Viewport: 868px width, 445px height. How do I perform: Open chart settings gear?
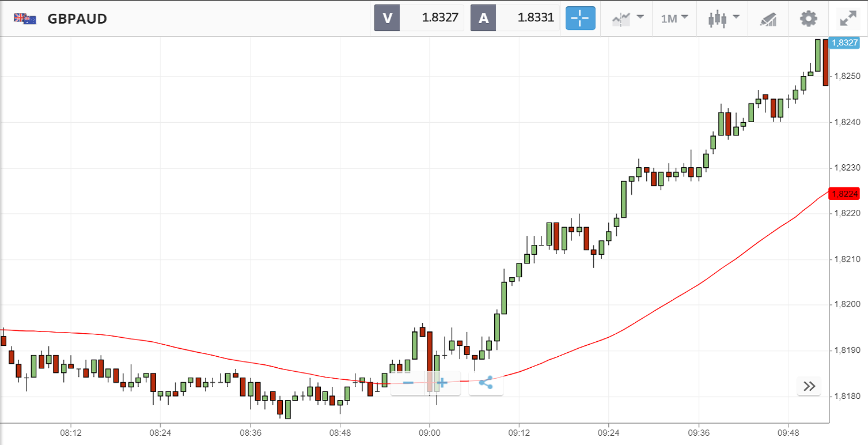click(809, 18)
